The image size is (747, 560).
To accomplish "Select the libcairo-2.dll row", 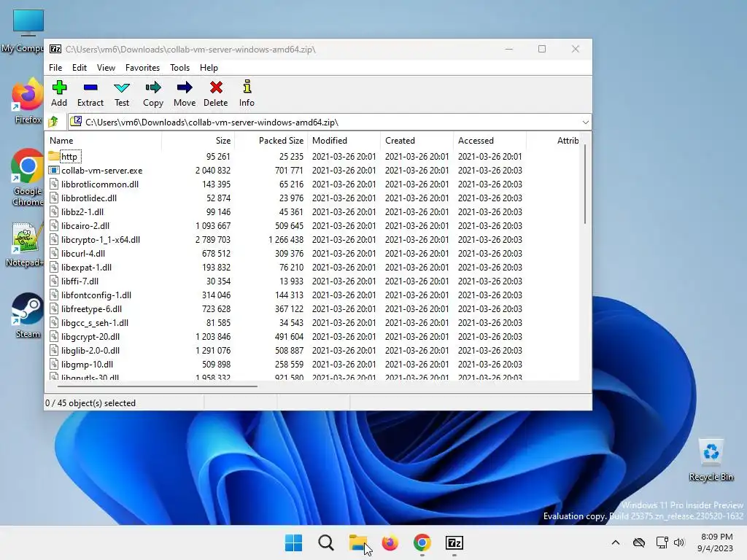I will point(312,225).
